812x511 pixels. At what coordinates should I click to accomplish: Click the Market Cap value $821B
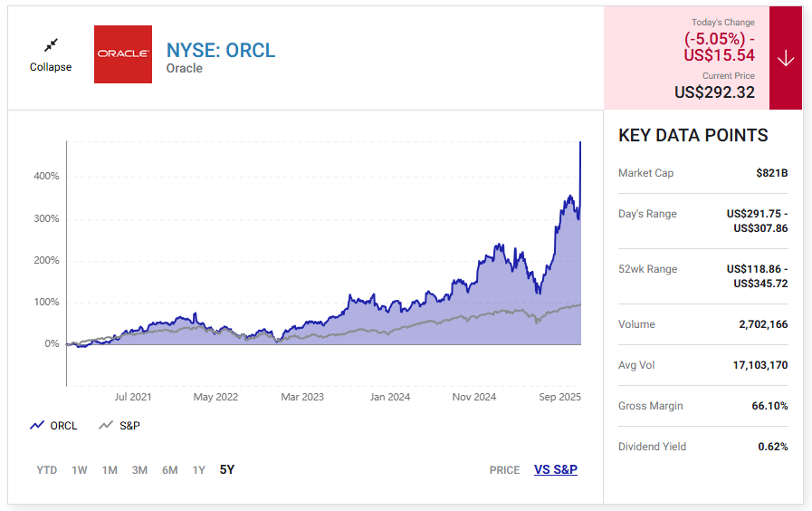coord(771,173)
